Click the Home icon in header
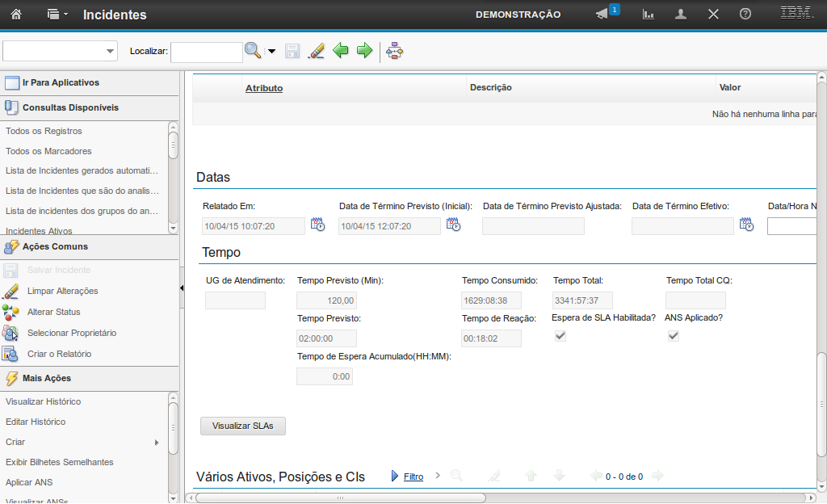Image resolution: width=827 pixels, height=504 pixels. [x=15, y=15]
